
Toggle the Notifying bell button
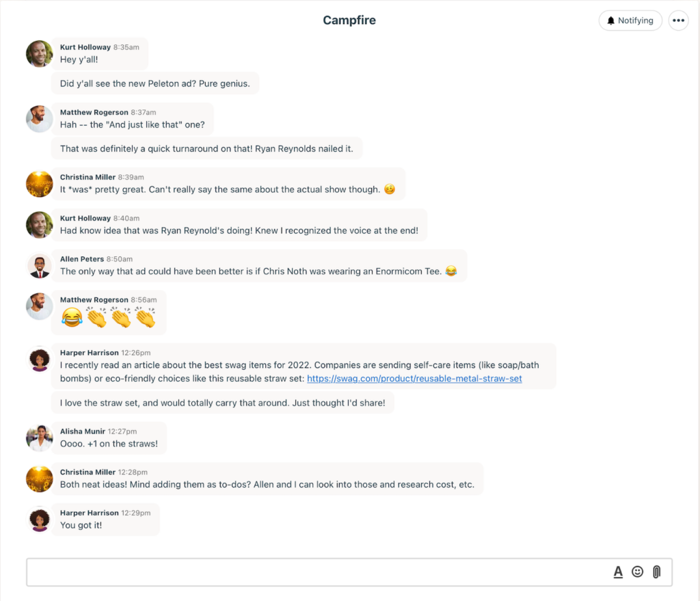pos(630,21)
